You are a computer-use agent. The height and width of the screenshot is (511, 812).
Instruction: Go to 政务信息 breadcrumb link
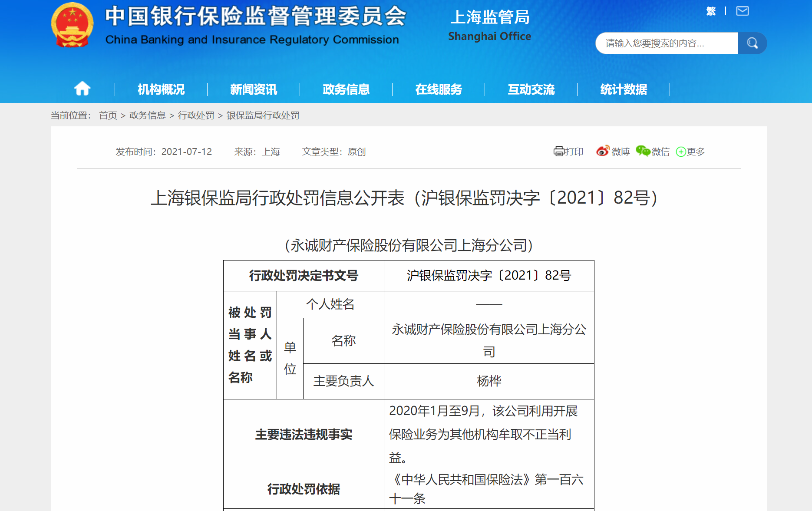pyautogui.click(x=148, y=115)
